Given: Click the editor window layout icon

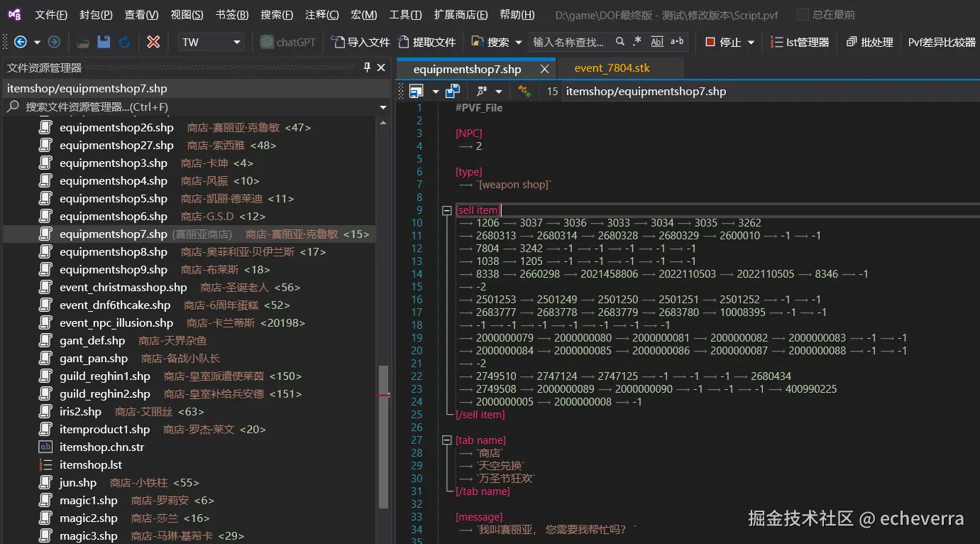Looking at the screenshot, I should (x=417, y=91).
